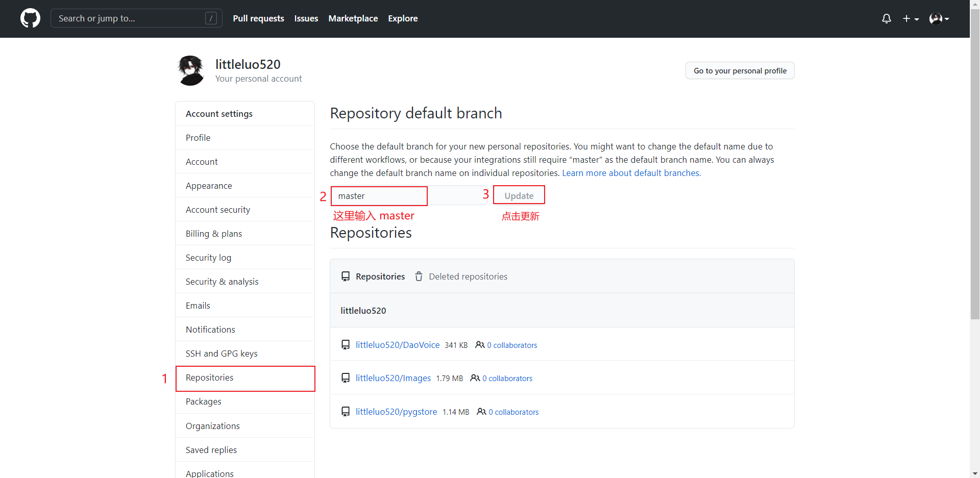
Task: Go to Marketplace in top navigation
Action: click(x=353, y=18)
